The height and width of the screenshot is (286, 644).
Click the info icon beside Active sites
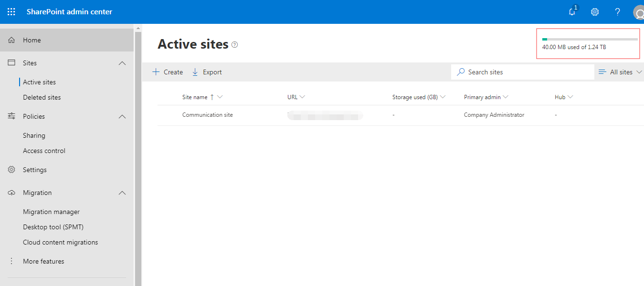pyautogui.click(x=234, y=44)
